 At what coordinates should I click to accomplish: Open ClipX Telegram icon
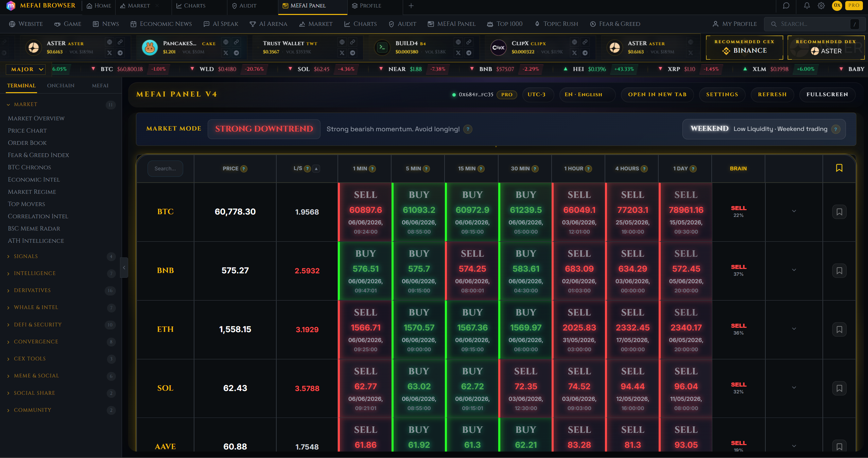[x=585, y=53]
